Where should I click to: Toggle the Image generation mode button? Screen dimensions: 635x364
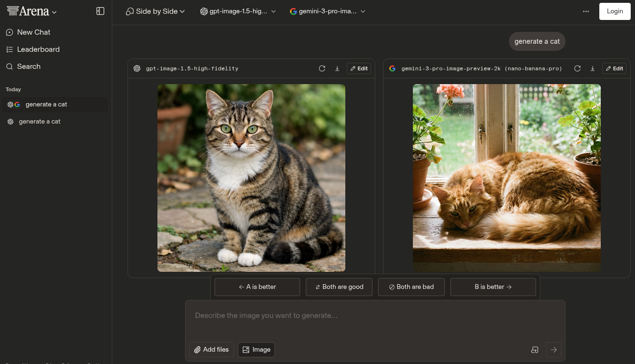tap(256, 350)
